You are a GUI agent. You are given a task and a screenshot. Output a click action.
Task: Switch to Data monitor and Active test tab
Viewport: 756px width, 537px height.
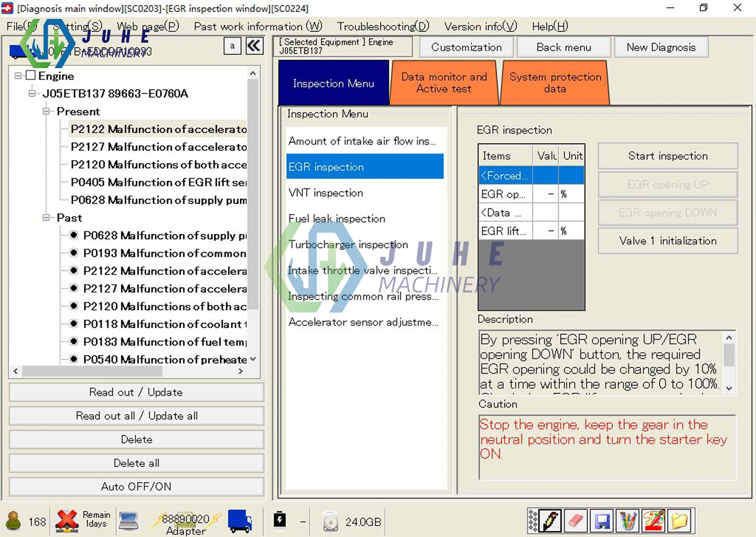click(x=444, y=83)
